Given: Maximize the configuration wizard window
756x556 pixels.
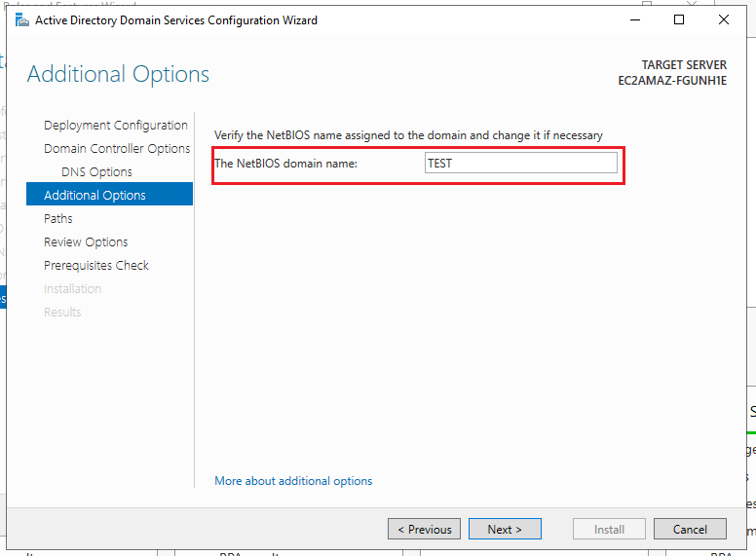Looking at the screenshot, I should point(679,20).
